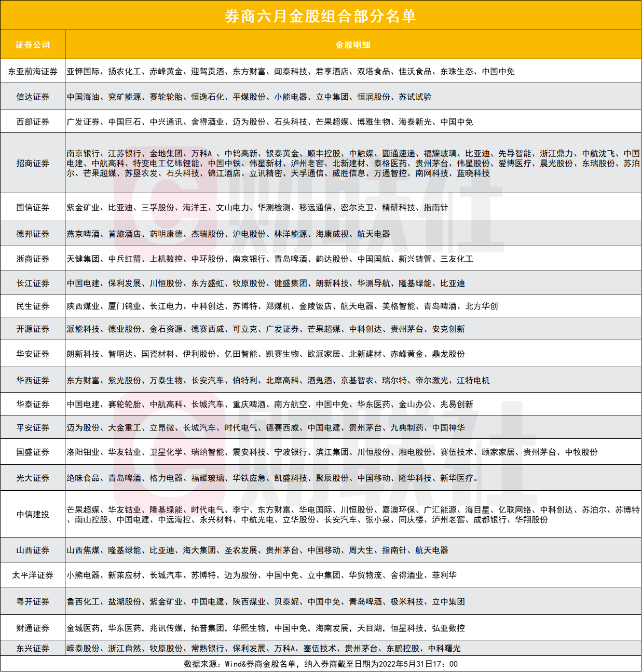Select the 山西证券 row label

tap(33, 550)
